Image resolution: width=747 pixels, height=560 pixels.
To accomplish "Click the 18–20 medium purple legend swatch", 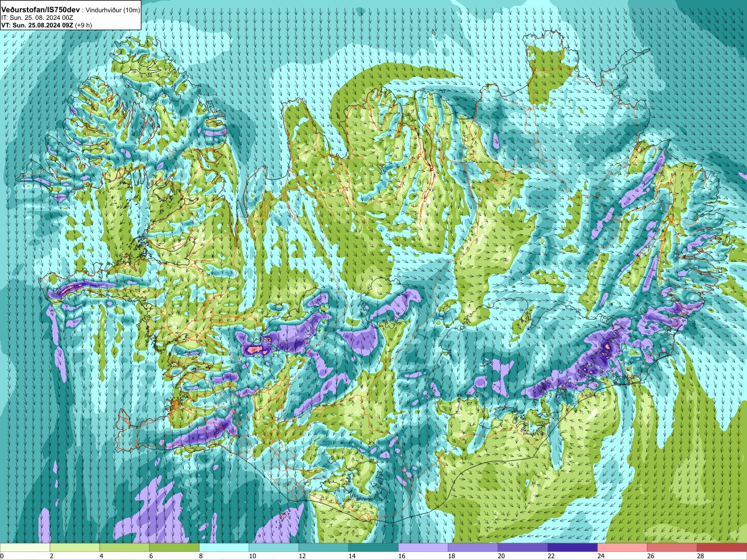I will 473,548.
